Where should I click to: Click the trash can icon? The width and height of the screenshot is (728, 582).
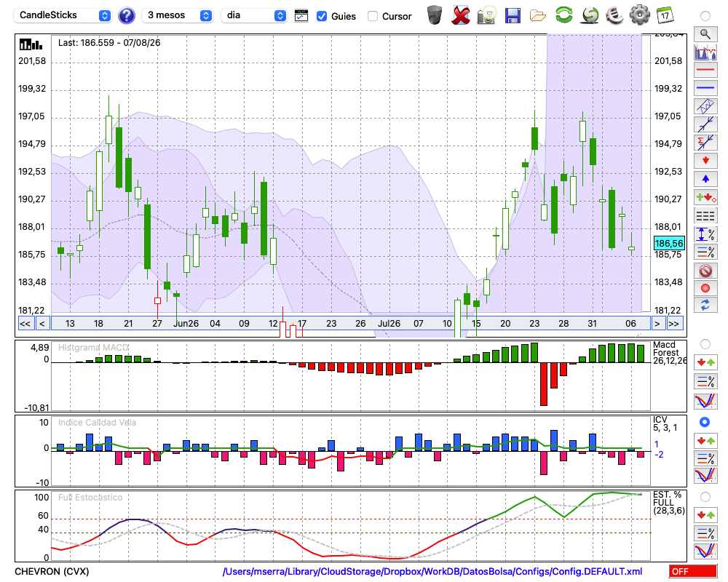pyautogui.click(x=435, y=15)
